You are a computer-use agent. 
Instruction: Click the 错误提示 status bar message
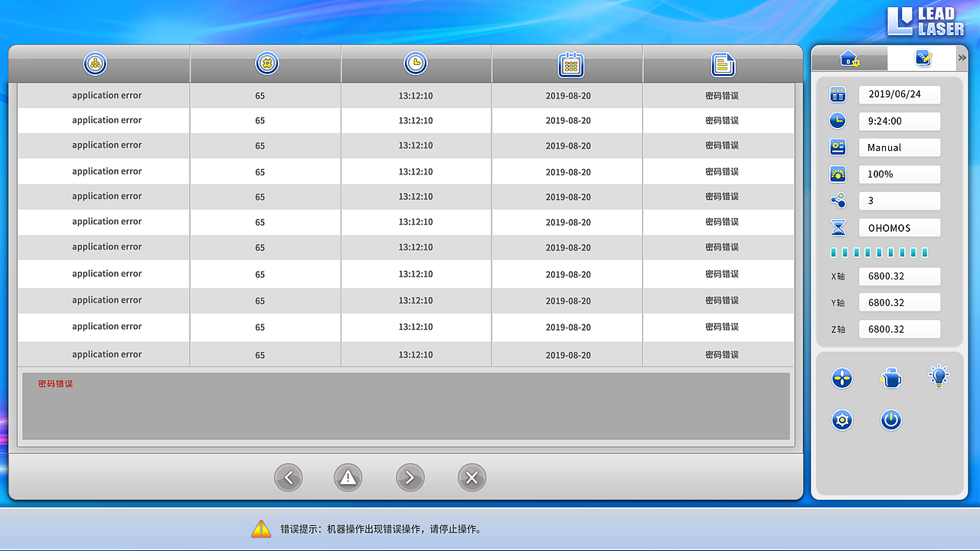pos(381,529)
